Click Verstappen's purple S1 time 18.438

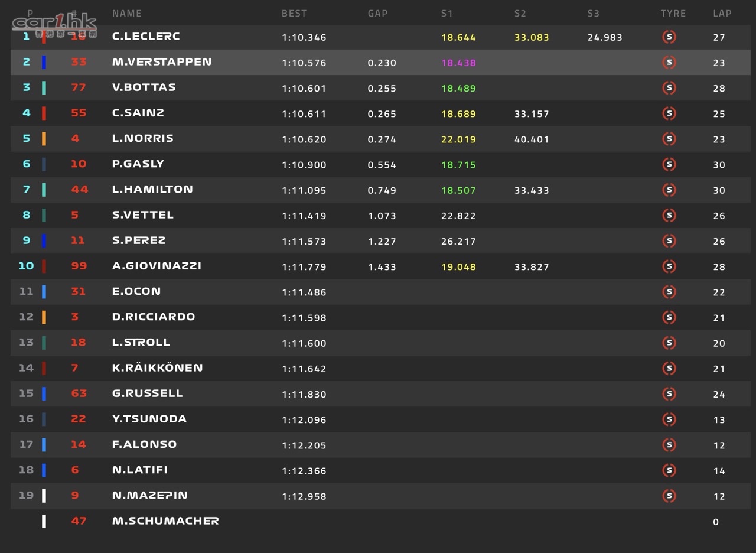(x=458, y=63)
